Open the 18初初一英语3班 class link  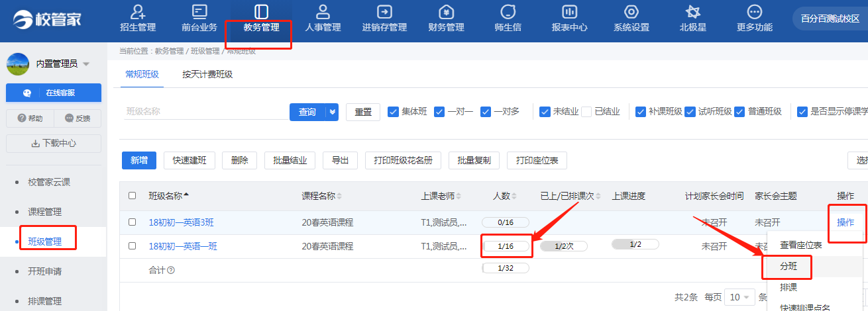click(182, 222)
